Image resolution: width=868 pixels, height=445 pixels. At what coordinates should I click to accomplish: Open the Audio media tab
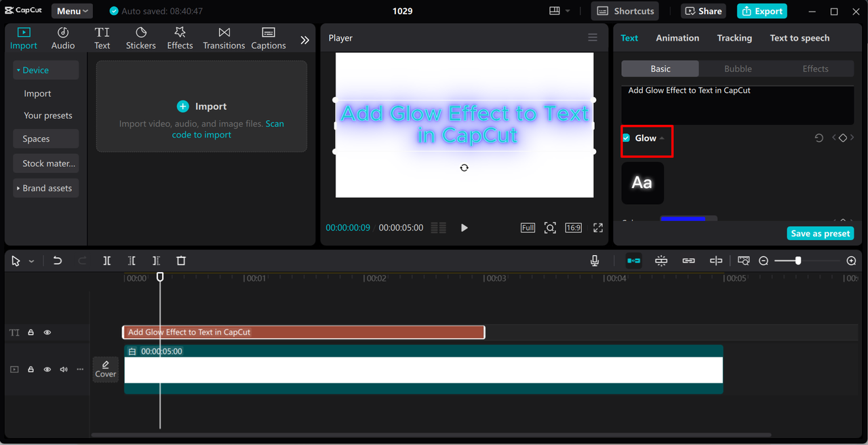pos(63,38)
